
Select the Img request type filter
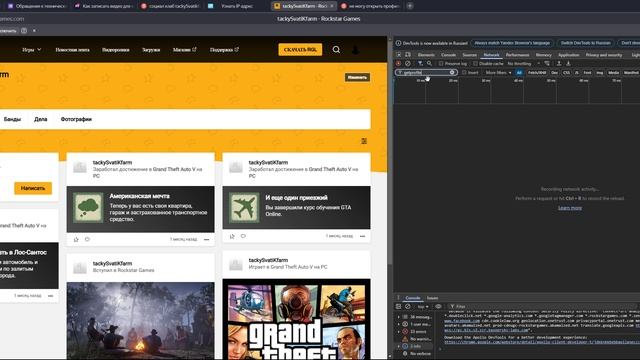click(600, 73)
